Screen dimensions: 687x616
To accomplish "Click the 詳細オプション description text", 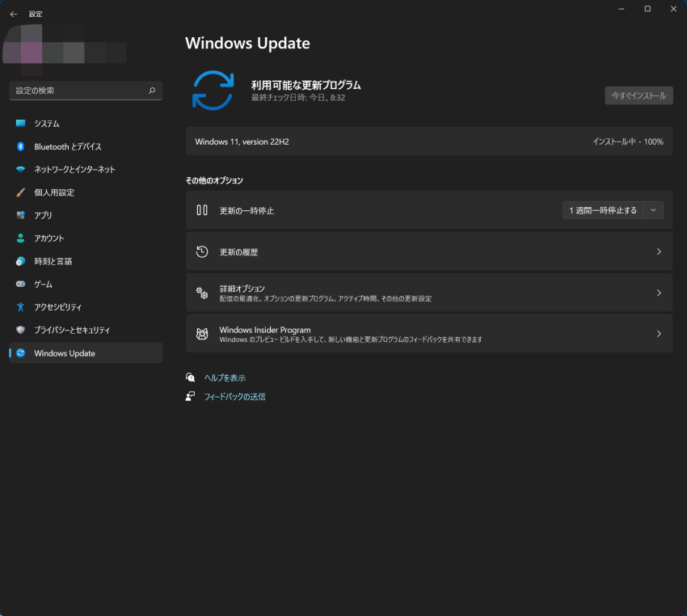I will (326, 299).
